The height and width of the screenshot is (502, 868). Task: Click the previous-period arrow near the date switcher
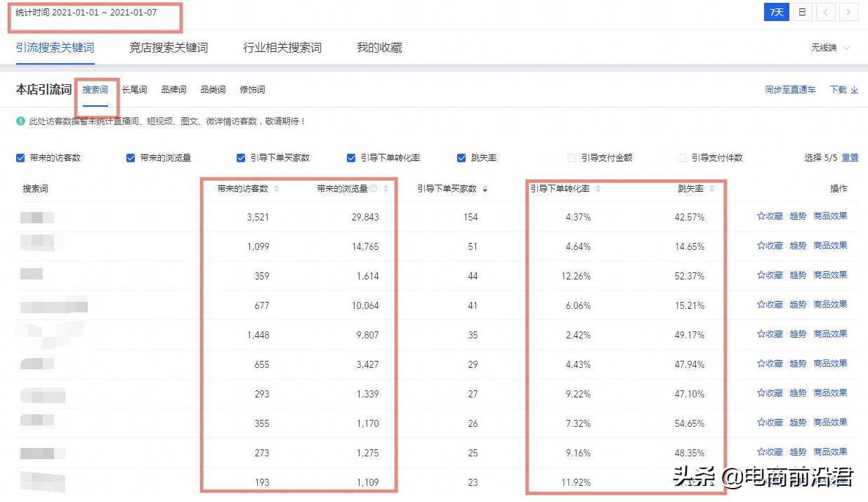pyautogui.click(x=825, y=12)
